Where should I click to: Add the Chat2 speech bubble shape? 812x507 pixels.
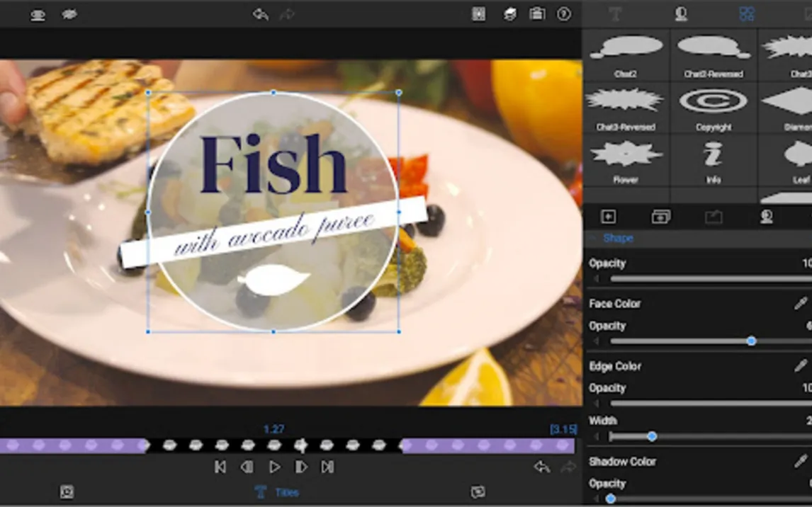click(625, 54)
